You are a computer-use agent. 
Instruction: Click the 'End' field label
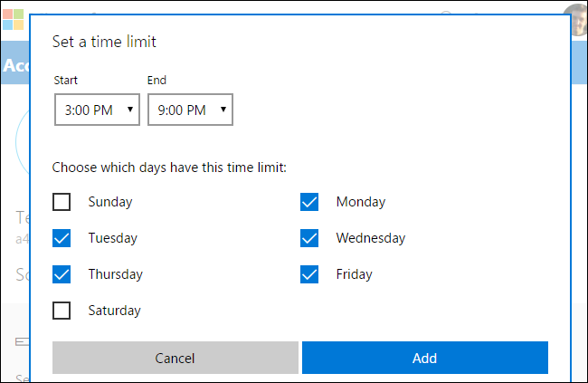click(157, 81)
